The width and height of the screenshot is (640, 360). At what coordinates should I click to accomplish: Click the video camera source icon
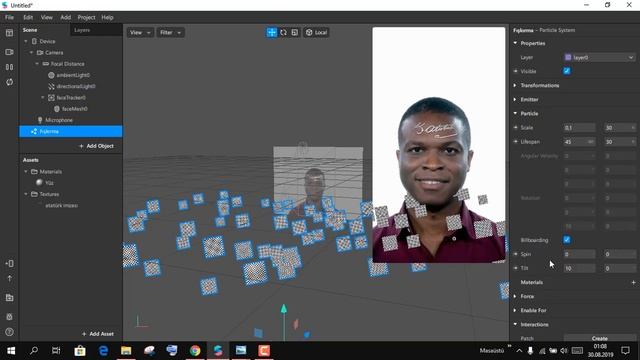9,52
